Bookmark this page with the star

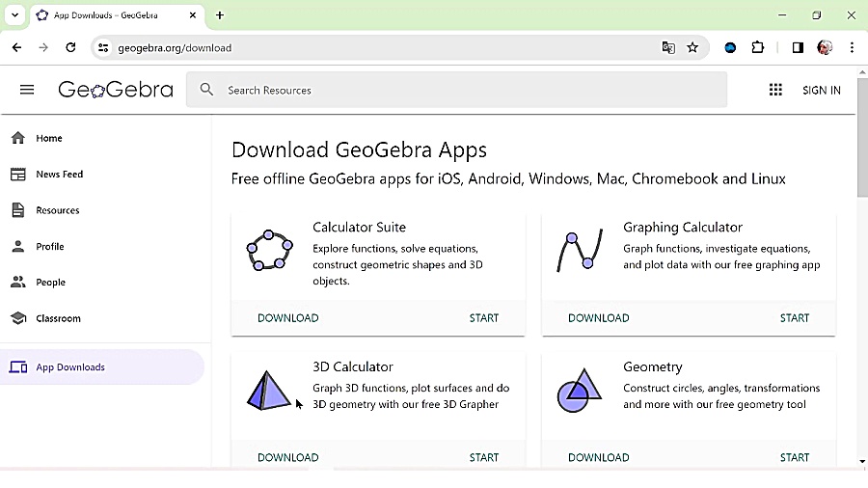[x=692, y=47]
